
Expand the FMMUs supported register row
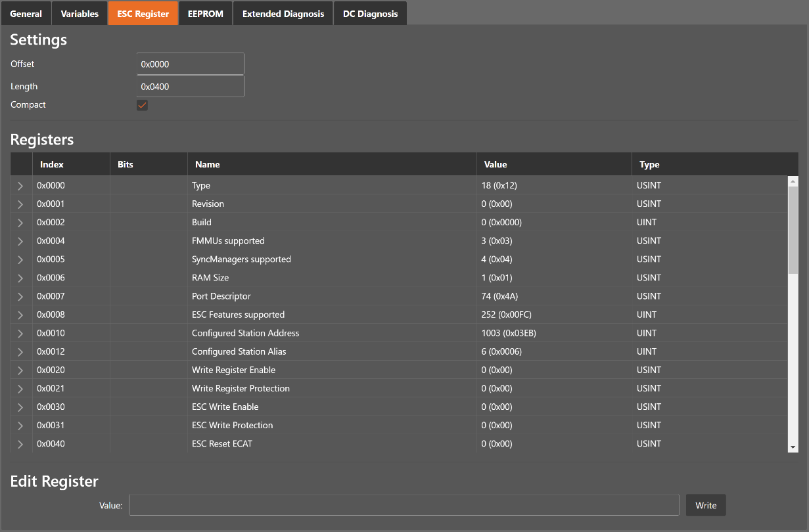pyautogui.click(x=20, y=241)
